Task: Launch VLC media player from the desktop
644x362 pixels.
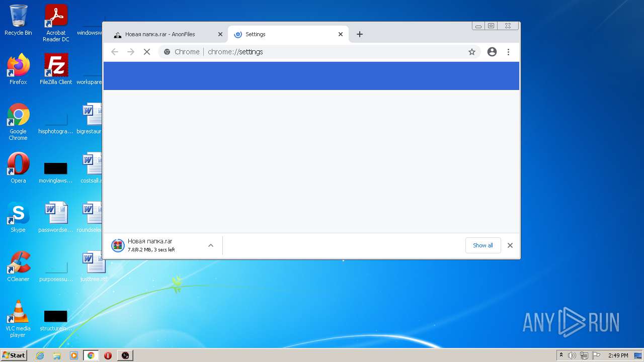Action: tap(18, 319)
